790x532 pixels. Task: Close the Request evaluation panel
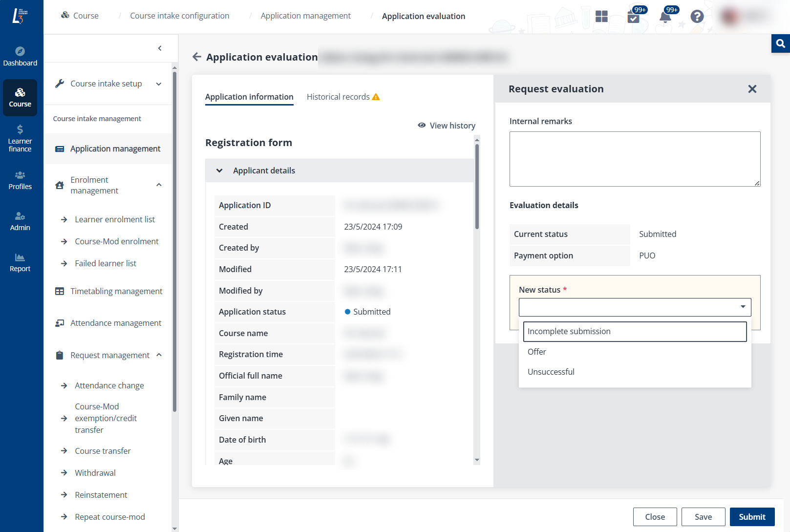752,89
